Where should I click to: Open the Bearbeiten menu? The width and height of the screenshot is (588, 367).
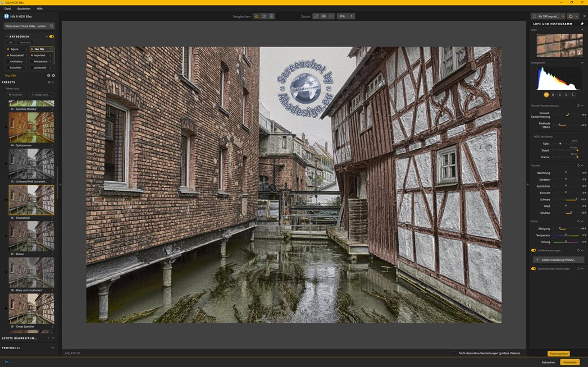coord(24,8)
